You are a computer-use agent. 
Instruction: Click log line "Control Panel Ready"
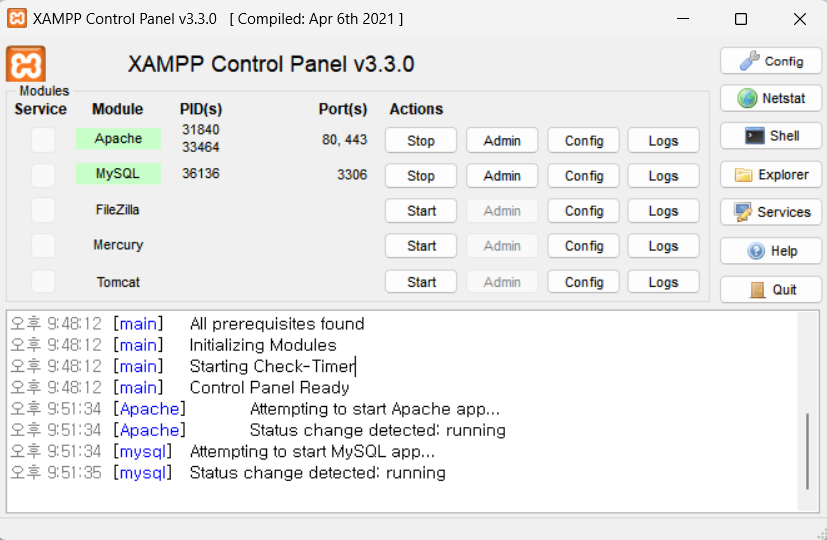[269, 388]
